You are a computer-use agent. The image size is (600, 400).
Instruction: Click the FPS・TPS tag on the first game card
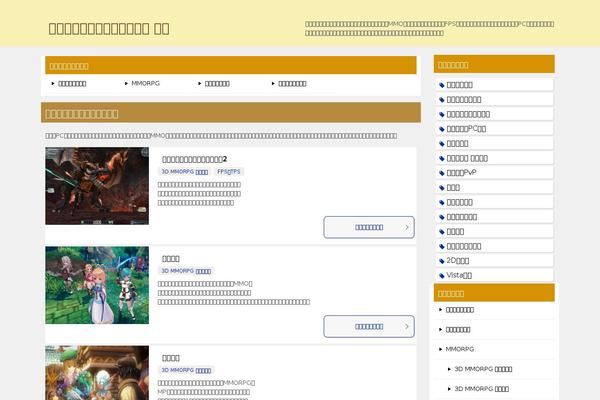[x=228, y=172]
